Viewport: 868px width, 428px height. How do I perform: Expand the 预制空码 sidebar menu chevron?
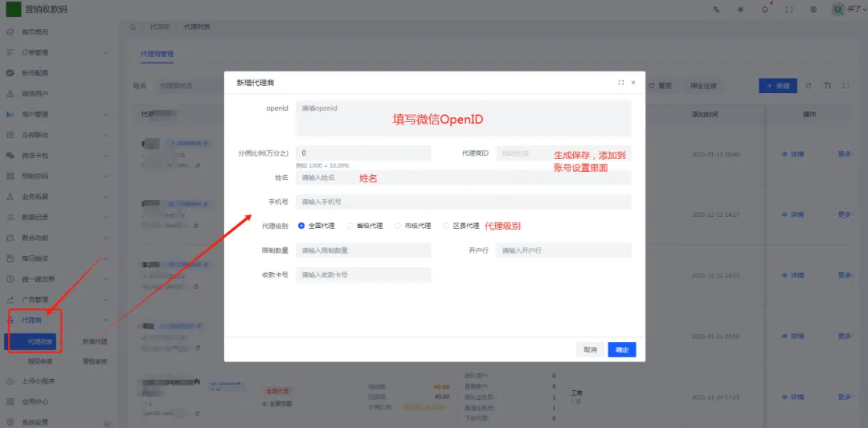pos(106,177)
